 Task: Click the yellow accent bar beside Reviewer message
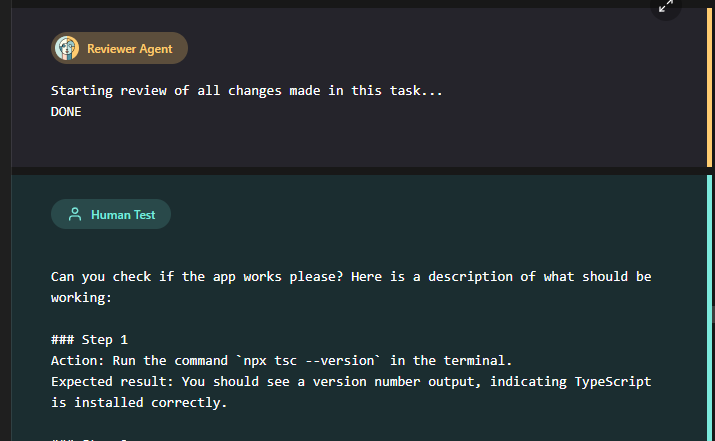(709, 90)
